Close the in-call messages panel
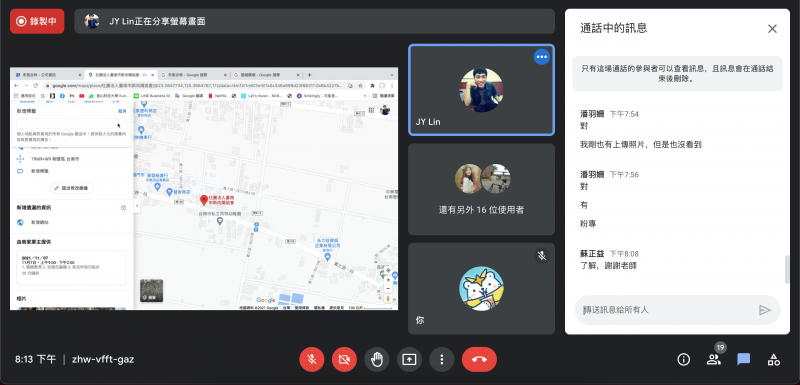This screenshot has height=385, width=800. [x=772, y=29]
